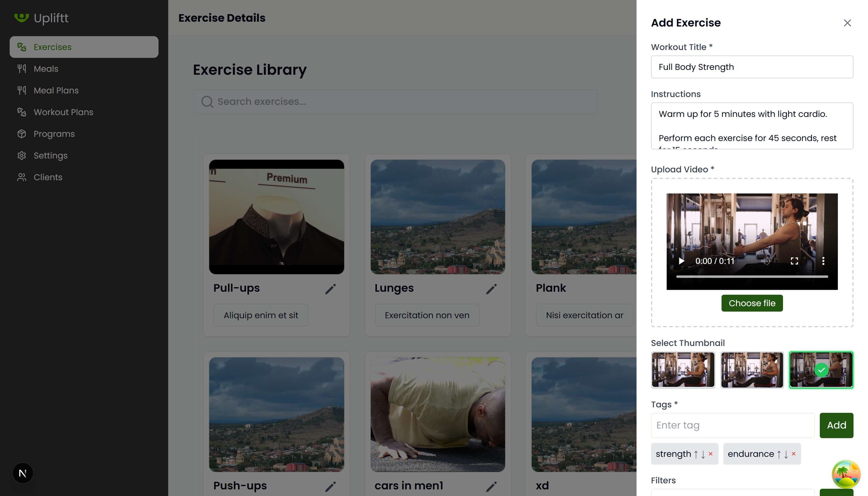The image size is (868, 496).
Task: Move the endurance tag up with arrow
Action: click(778, 454)
